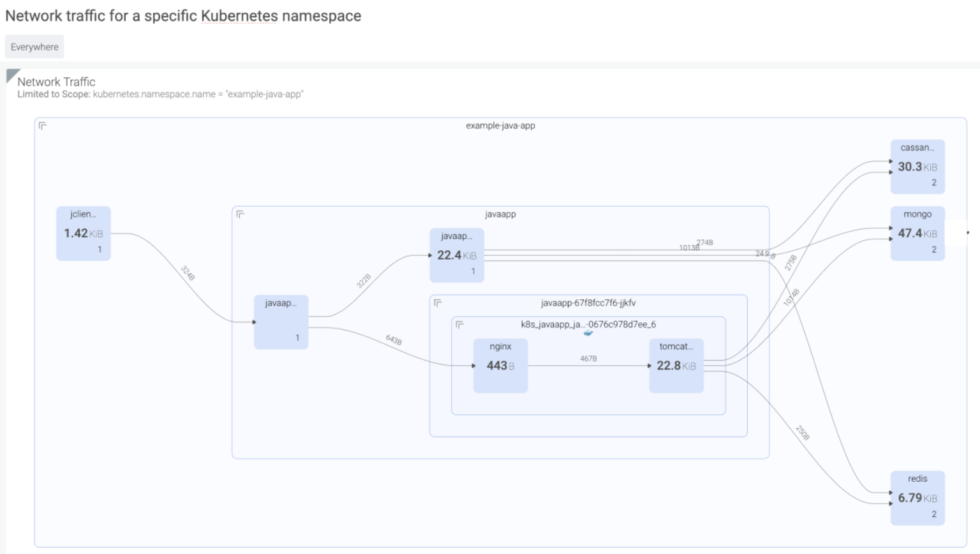Image resolution: width=980 pixels, height=554 pixels.
Task: Click the panel corner triangle marker
Action: (x=13, y=76)
